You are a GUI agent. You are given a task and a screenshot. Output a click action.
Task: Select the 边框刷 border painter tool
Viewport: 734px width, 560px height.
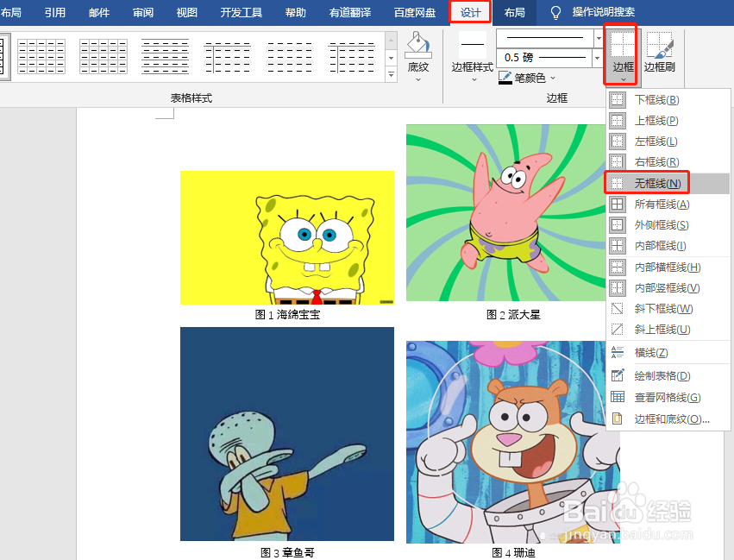(x=660, y=53)
